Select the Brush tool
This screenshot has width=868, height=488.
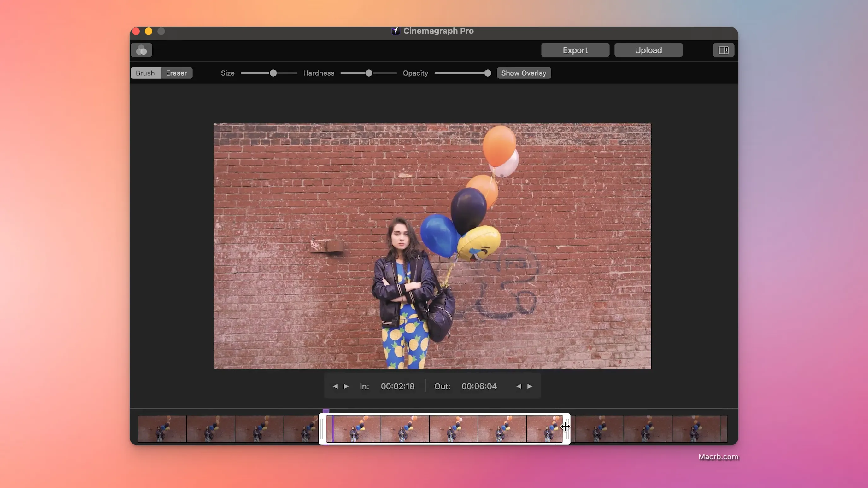pos(145,73)
